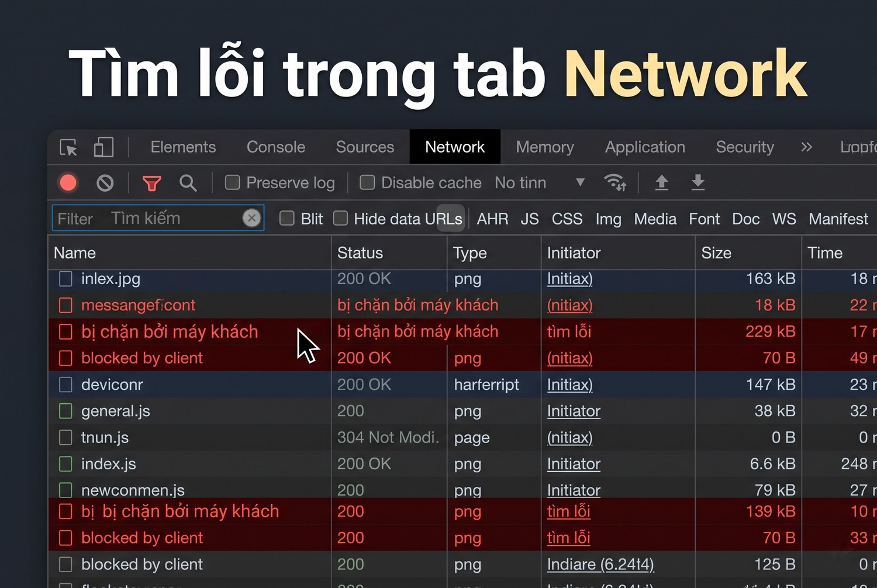Filter requests by Font type
Screen dimensions: 877x588
tap(704, 219)
